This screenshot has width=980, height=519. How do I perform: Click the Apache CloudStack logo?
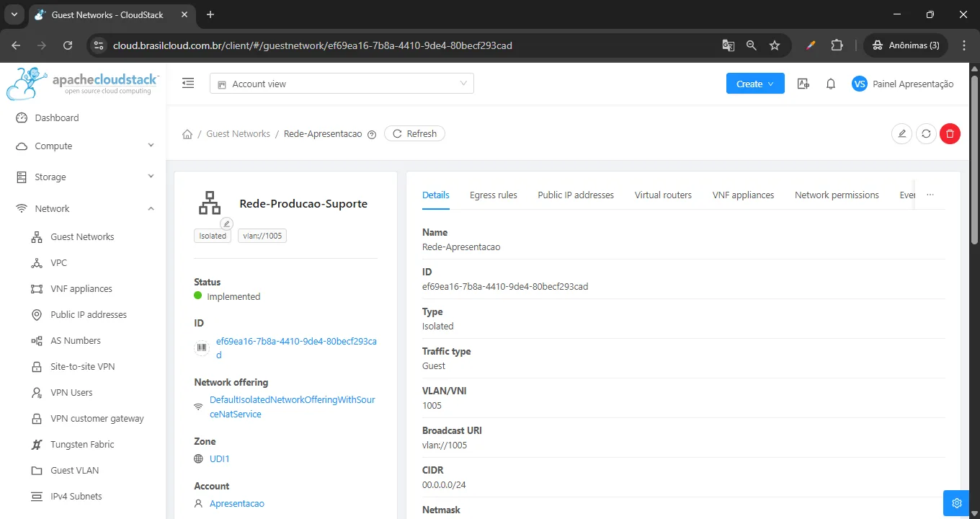83,84
